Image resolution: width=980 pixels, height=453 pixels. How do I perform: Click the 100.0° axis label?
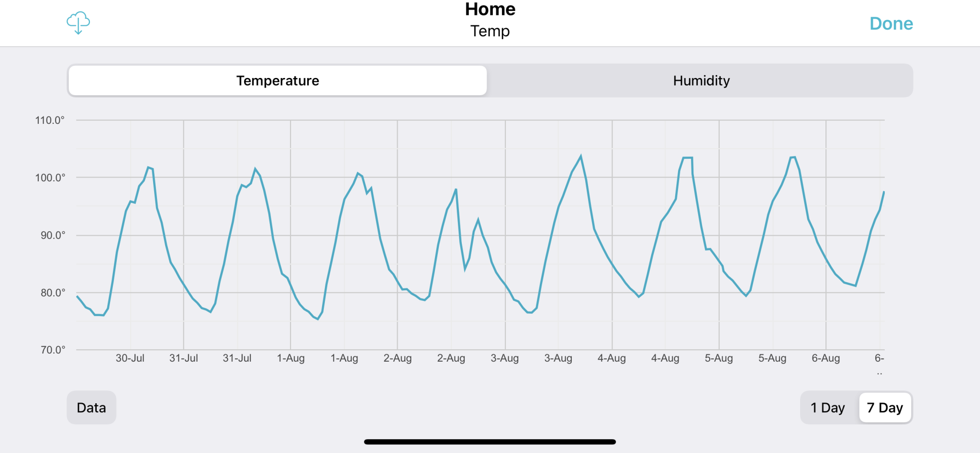tap(50, 177)
